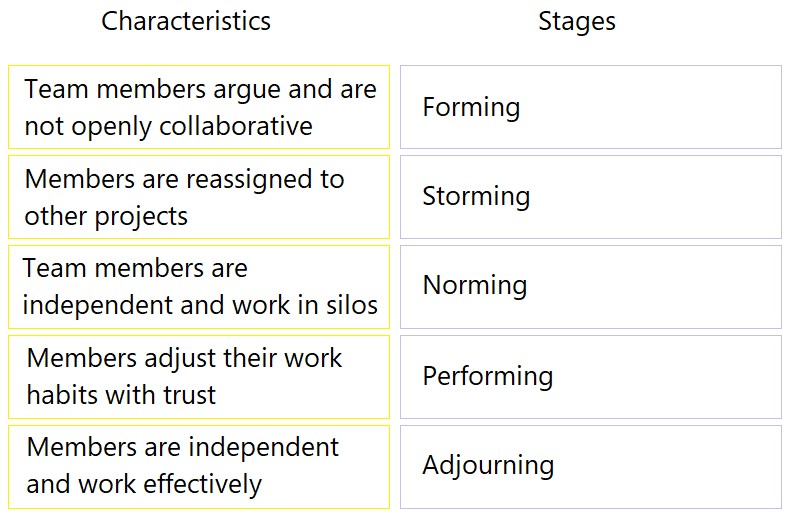Select 'Members are reassigned to other projects' card
Image resolution: width=791 pixels, height=518 pixels.
tap(199, 197)
